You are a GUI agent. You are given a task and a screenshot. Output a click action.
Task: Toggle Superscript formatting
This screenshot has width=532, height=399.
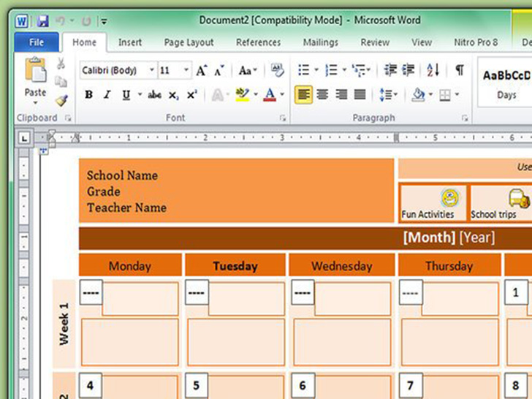coord(192,95)
